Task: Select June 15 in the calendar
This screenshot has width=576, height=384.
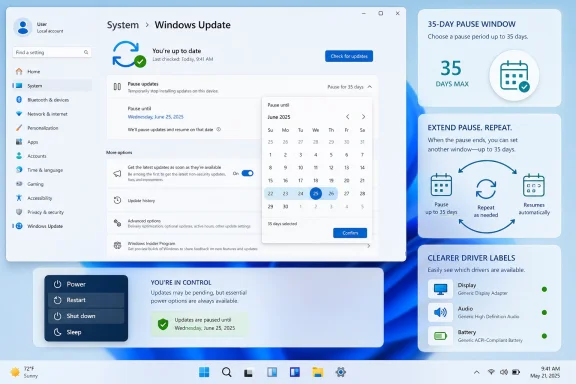Action: tap(270, 180)
